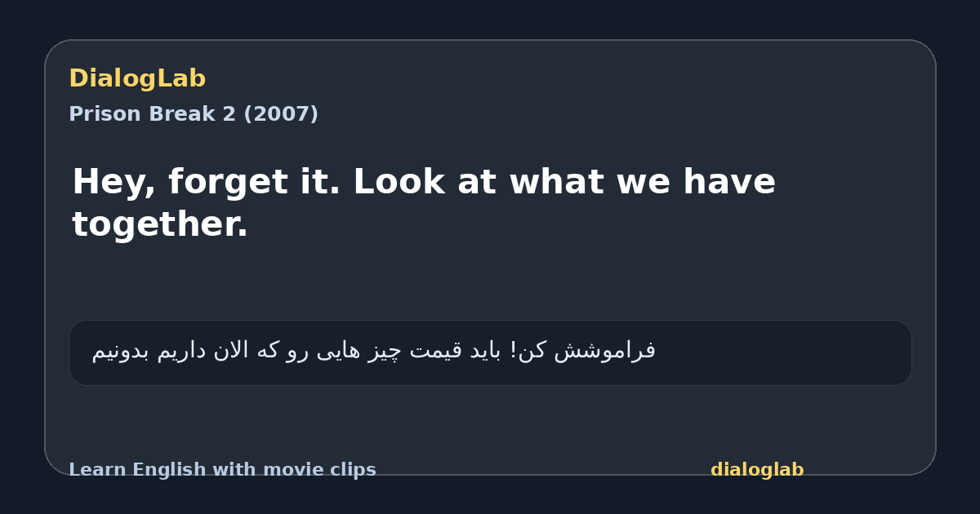Click empty card area below the translation box
The height and width of the screenshot is (514, 980).
[x=490, y=423]
